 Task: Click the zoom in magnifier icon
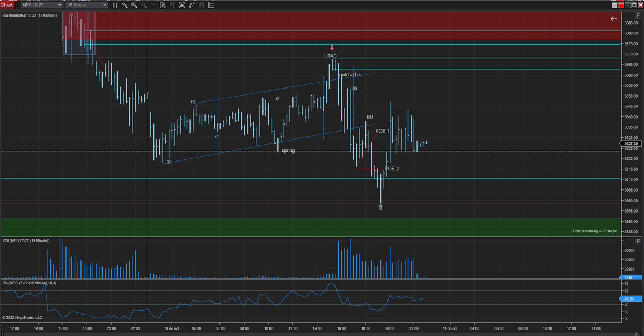pos(134,5)
